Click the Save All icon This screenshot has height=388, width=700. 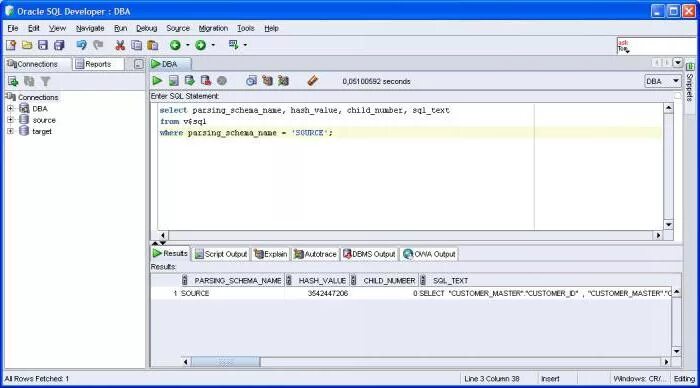click(59, 45)
